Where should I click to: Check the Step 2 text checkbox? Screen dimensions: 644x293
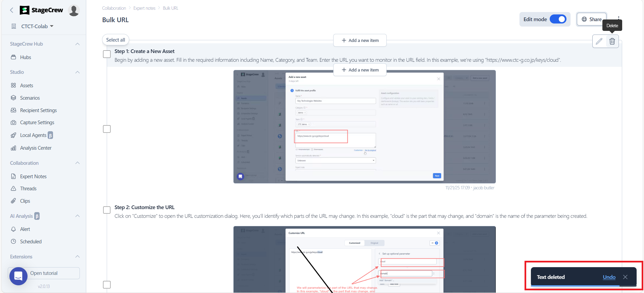[x=107, y=210]
